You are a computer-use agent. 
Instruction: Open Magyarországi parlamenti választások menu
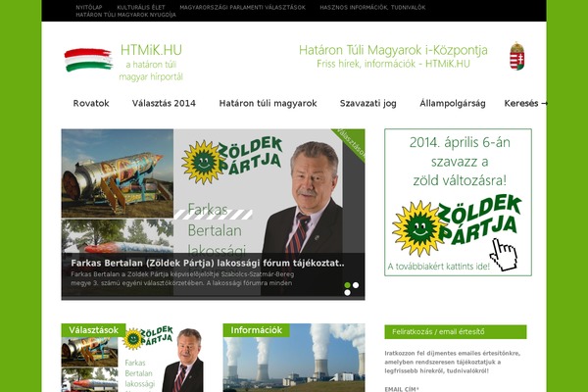(x=243, y=8)
